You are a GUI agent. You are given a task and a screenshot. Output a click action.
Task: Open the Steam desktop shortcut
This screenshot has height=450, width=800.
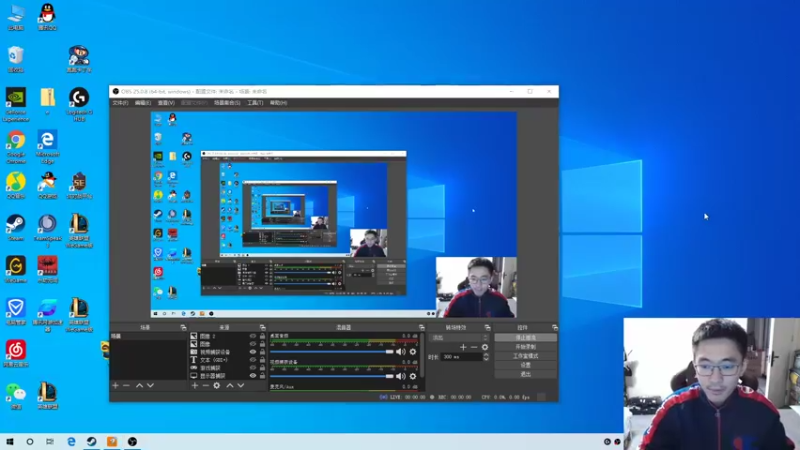16,228
